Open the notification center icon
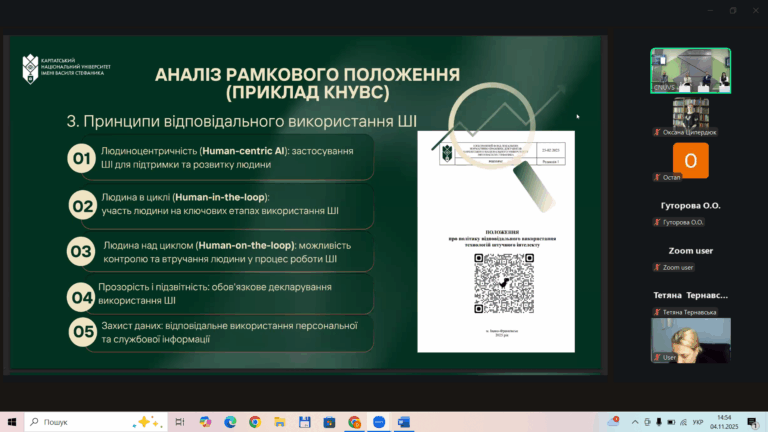The height and width of the screenshot is (432, 768). point(753,422)
